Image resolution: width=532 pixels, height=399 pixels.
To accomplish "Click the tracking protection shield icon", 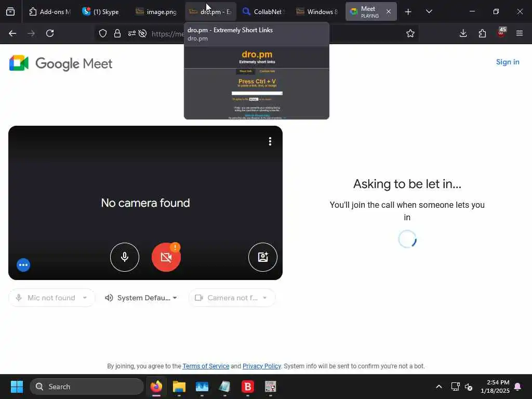I will [103, 33].
